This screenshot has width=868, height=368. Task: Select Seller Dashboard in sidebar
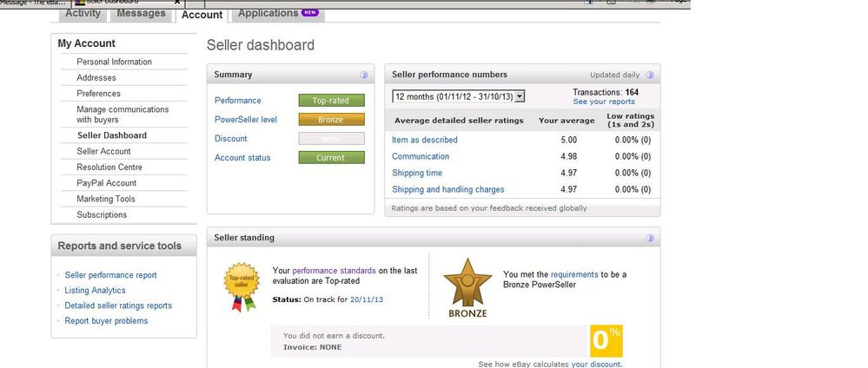[x=112, y=135]
